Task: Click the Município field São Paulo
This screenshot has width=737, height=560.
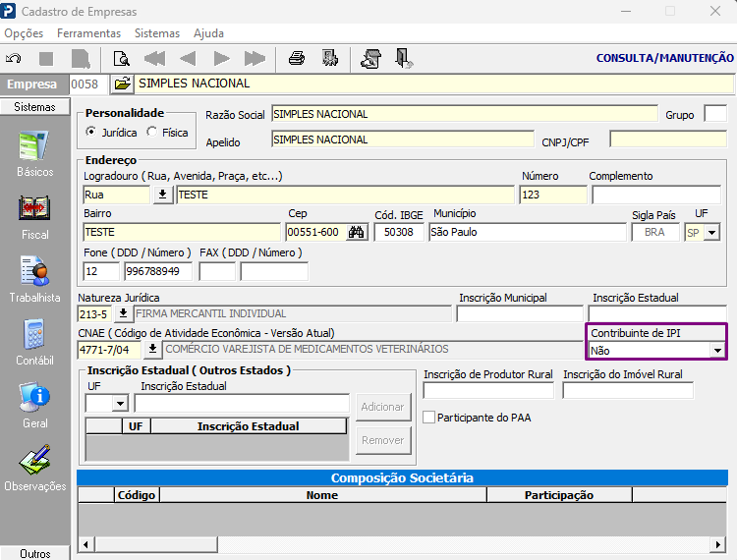Action: (528, 232)
